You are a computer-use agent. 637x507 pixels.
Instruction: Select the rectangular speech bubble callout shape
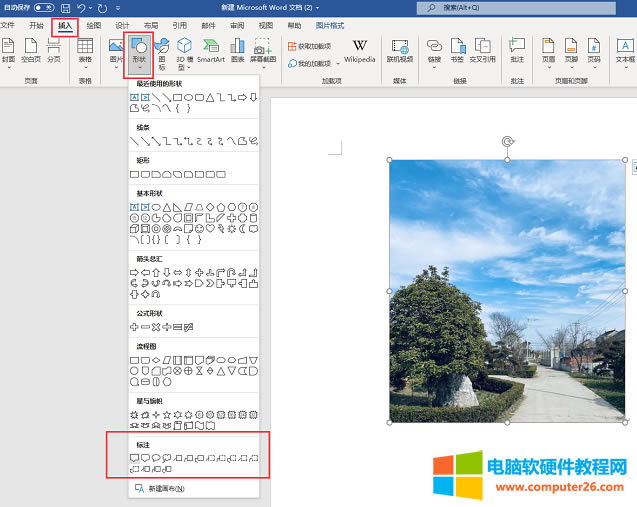pos(134,458)
